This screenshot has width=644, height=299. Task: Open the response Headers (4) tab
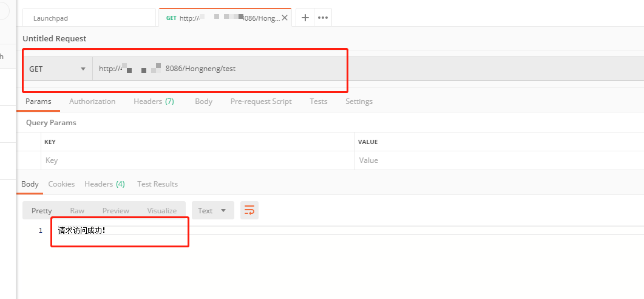[104, 184]
